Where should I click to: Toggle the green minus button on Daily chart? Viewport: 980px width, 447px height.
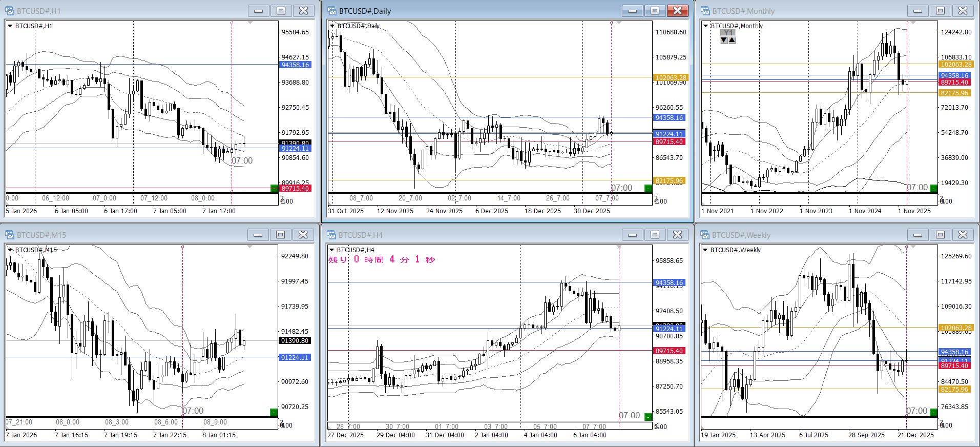(x=648, y=188)
